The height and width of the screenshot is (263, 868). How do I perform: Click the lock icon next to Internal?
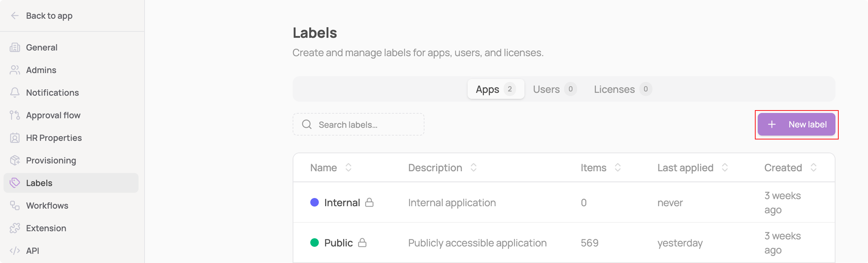(x=369, y=202)
